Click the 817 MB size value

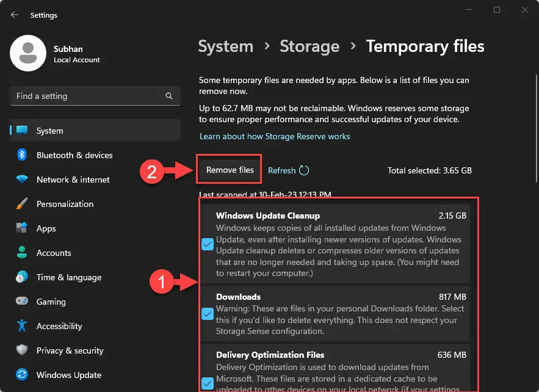click(x=452, y=297)
